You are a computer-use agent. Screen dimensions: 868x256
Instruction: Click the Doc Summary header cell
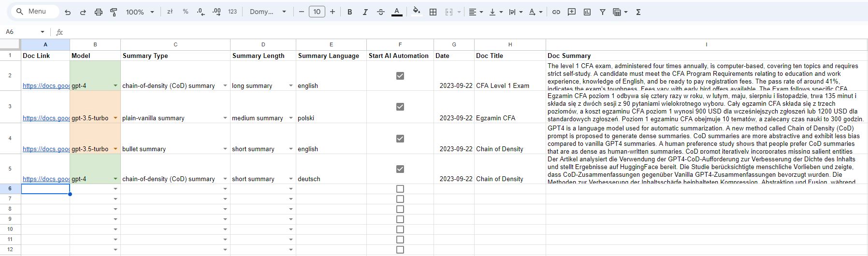tap(707, 56)
